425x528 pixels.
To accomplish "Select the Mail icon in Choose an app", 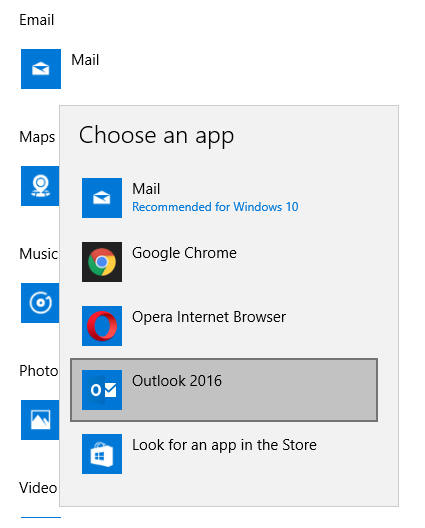I will (x=102, y=198).
